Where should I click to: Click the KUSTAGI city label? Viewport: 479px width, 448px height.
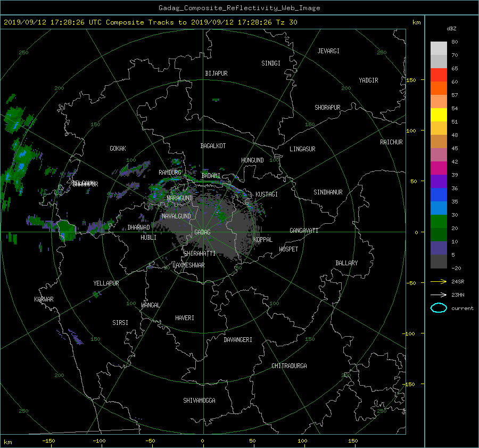click(267, 194)
